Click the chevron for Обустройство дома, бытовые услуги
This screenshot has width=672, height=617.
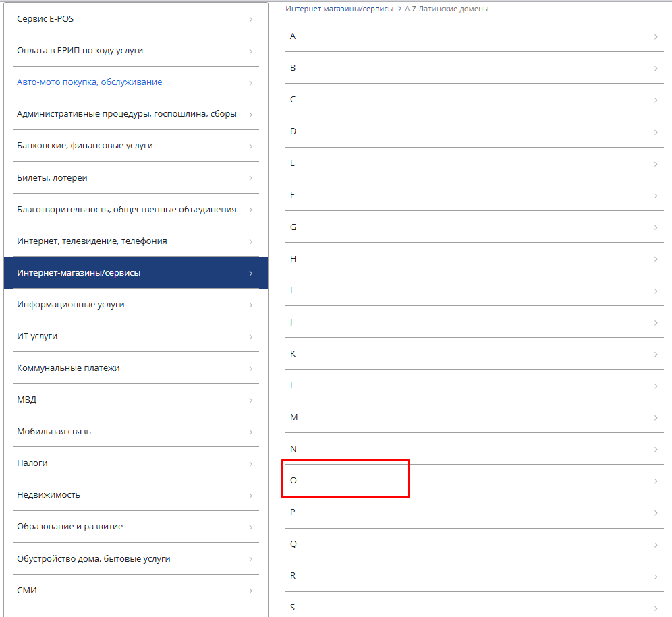coord(251,559)
